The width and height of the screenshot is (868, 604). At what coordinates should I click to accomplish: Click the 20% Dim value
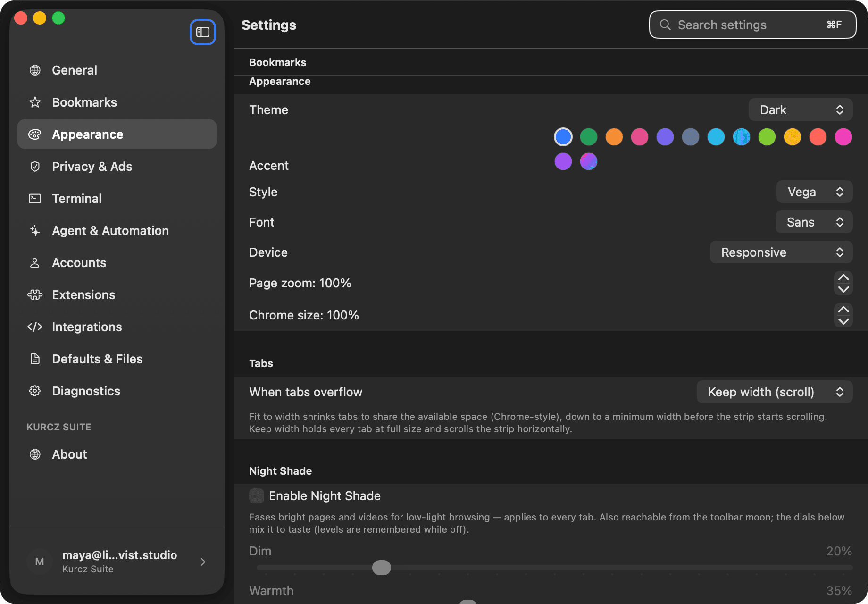[839, 551]
